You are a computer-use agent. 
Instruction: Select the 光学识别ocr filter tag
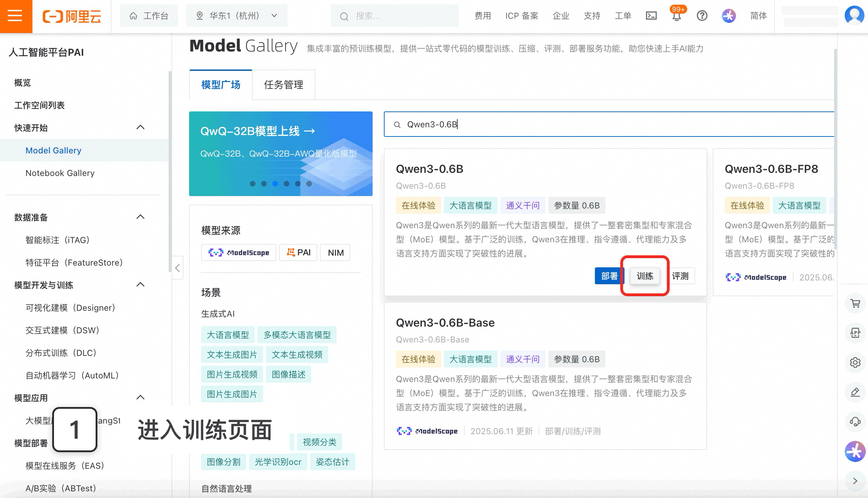[x=278, y=462]
